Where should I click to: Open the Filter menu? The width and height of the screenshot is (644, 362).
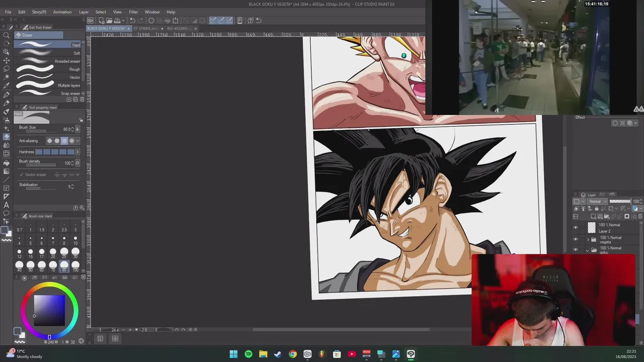133,12
